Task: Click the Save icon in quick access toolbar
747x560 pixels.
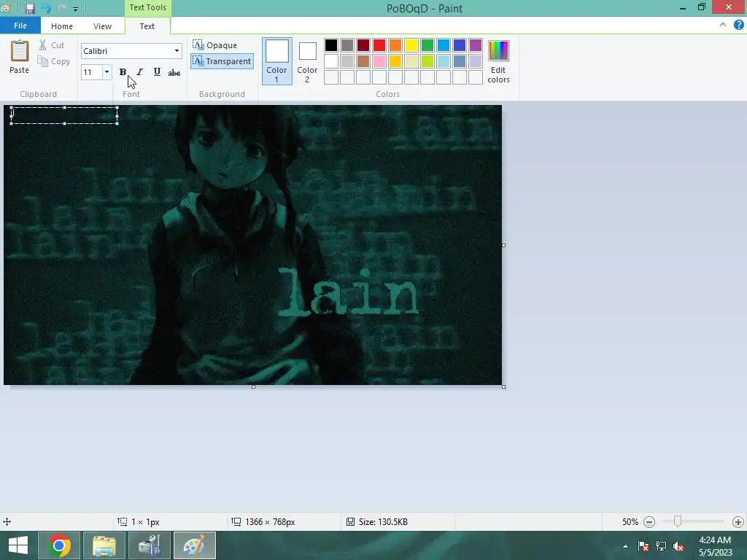Action: pos(30,9)
